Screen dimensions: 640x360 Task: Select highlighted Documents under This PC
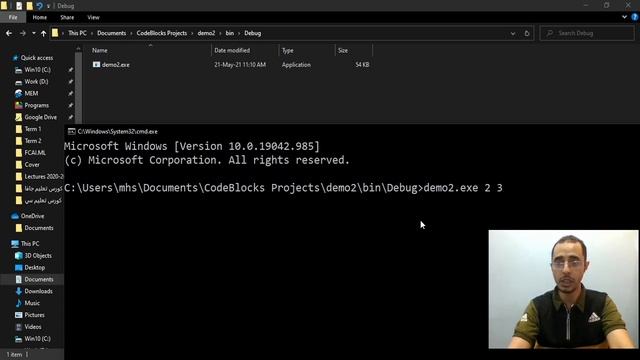[x=39, y=279]
